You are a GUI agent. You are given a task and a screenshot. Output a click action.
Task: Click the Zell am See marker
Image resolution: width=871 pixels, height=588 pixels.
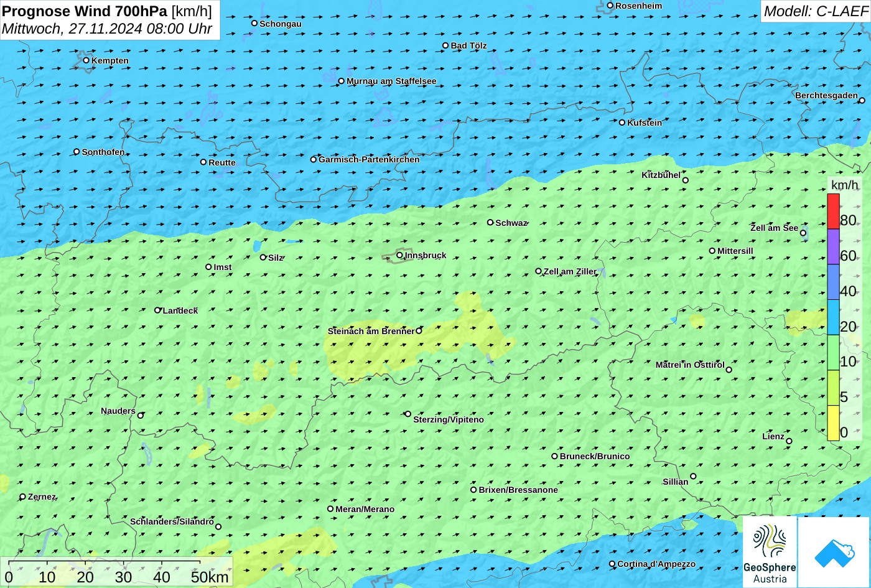pos(803,233)
